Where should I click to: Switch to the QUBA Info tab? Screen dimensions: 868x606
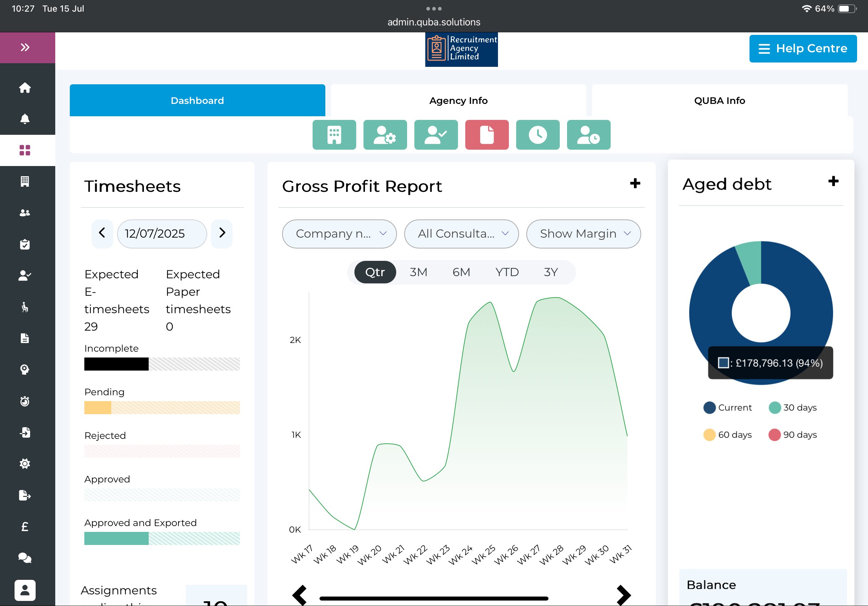(x=719, y=101)
